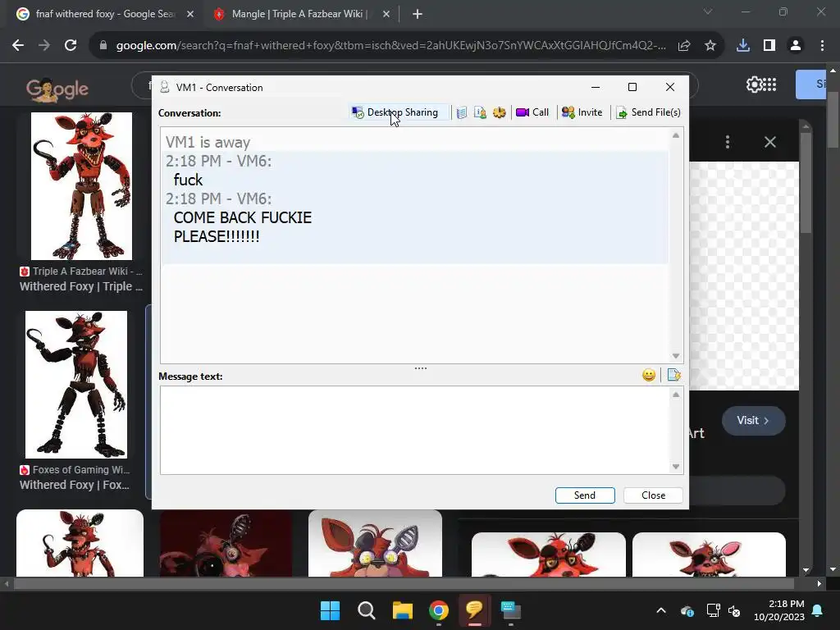Screen dimensions: 840x630
Task: Focus the Message text input box
Action: 414,430
